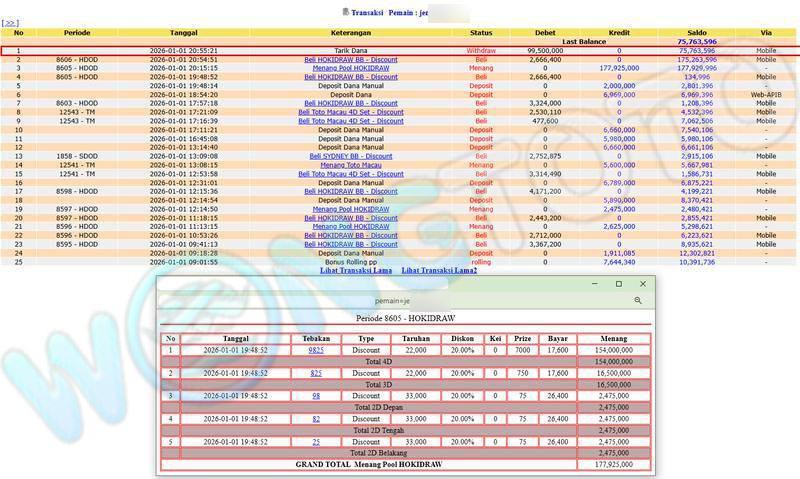Open Lihat Transaksi Lama2 link

tap(439, 271)
